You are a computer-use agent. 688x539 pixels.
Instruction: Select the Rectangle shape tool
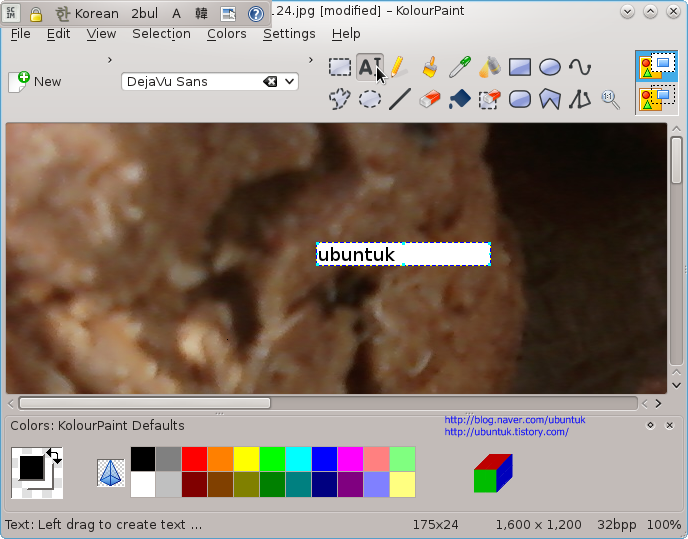(520, 67)
